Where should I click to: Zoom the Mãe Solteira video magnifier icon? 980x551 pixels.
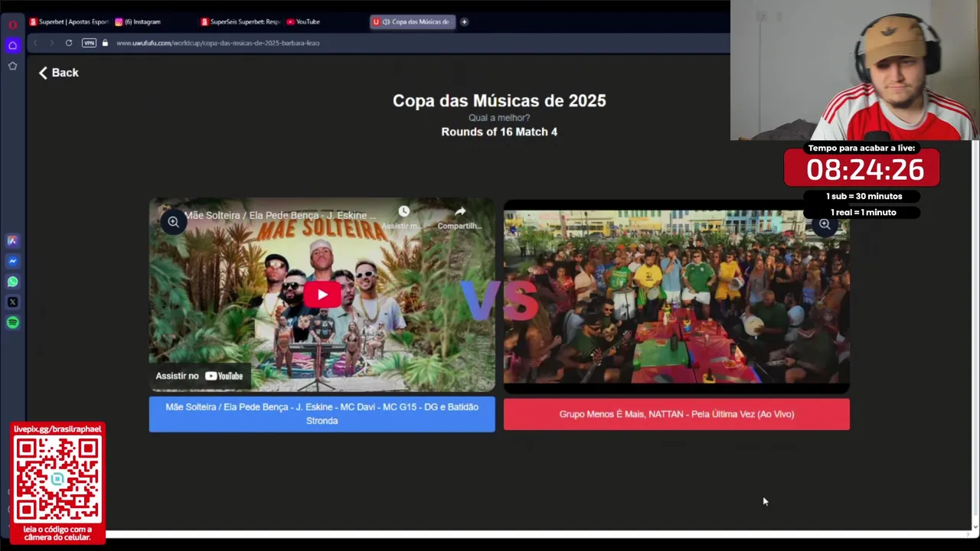pyautogui.click(x=174, y=222)
